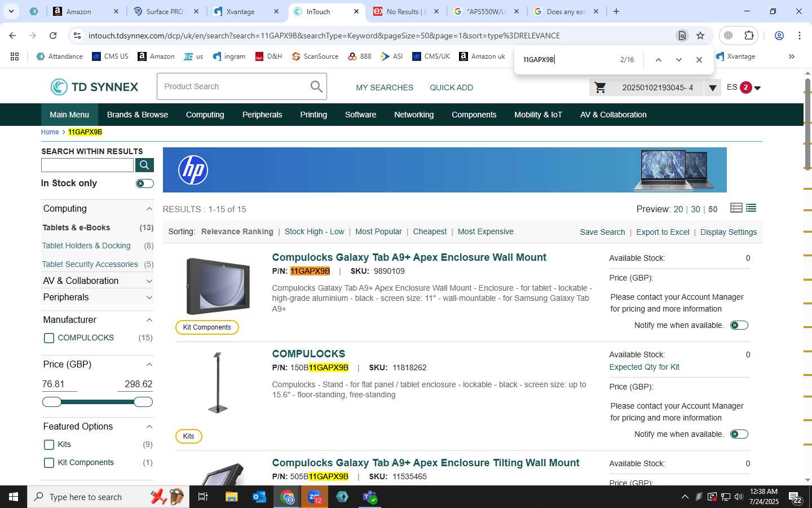Click QUICK ADD link
This screenshot has height=508, width=812.
pos(451,87)
